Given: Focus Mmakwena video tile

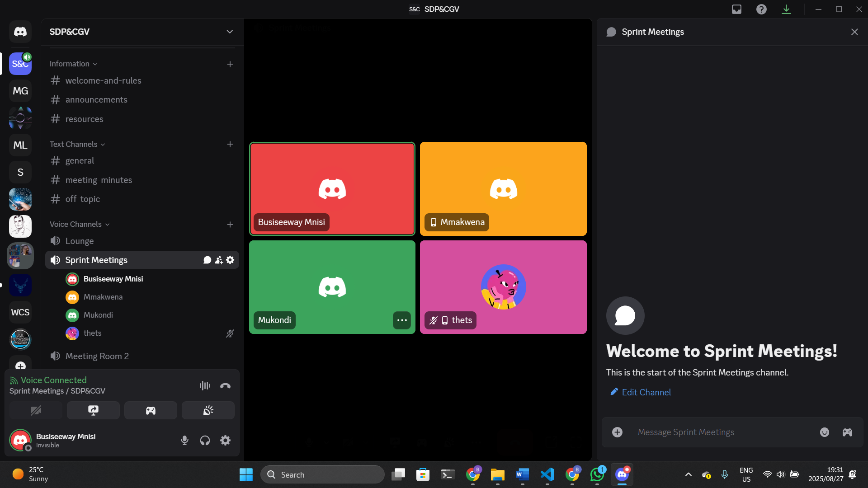Looking at the screenshot, I should (x=503, y=189).
